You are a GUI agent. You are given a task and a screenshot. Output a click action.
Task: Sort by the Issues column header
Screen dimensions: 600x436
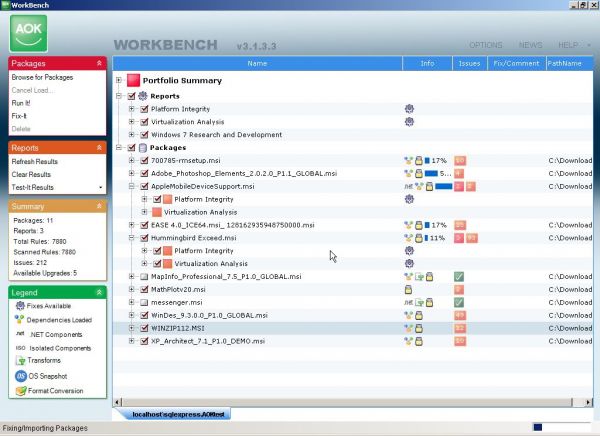[470, 64]
